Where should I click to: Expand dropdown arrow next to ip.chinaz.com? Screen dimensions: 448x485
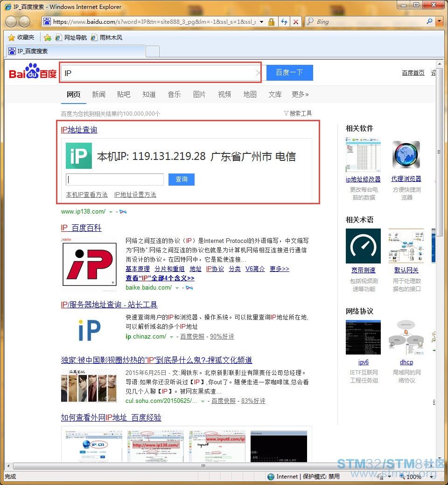(171, 337)
